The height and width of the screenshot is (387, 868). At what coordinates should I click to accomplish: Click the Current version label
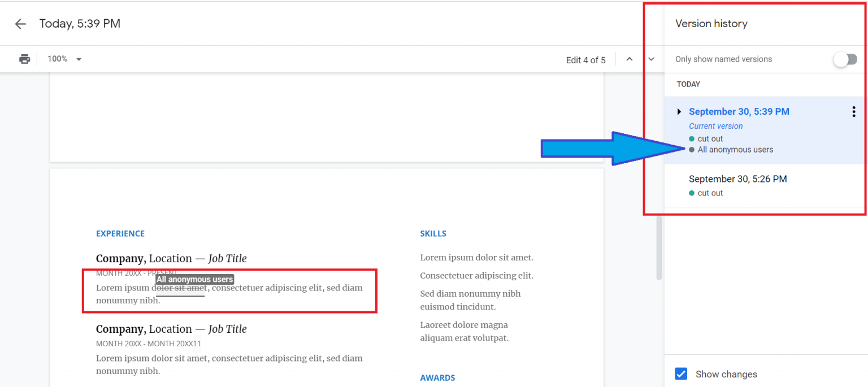[715, 126]
